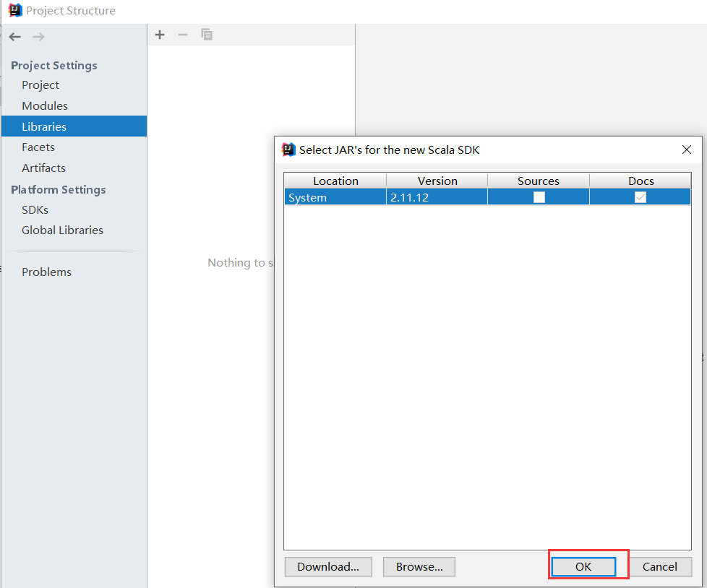Sort by Location column header
Image resolution: width=707 pixels, height=588 pixels.
(335, 181)
